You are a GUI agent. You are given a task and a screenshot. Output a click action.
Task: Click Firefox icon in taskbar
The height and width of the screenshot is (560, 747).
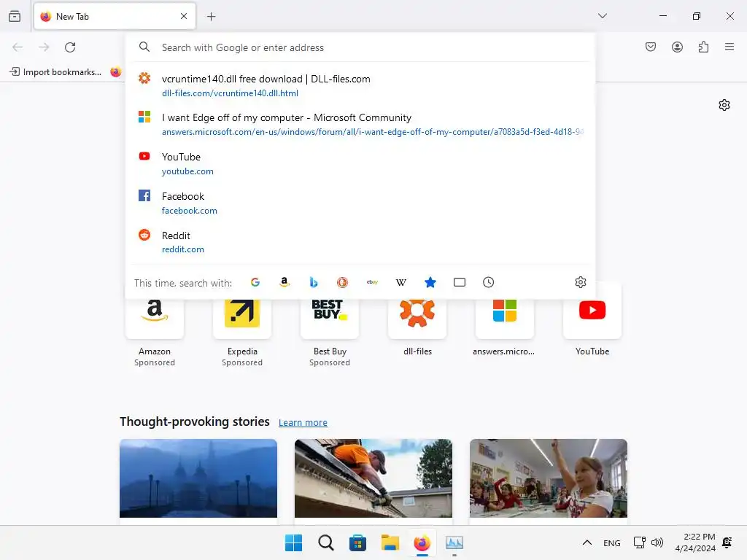point(422,542)
